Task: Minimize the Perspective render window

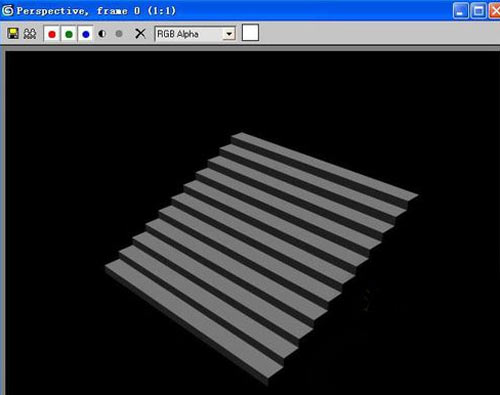Action: point(461,11)
